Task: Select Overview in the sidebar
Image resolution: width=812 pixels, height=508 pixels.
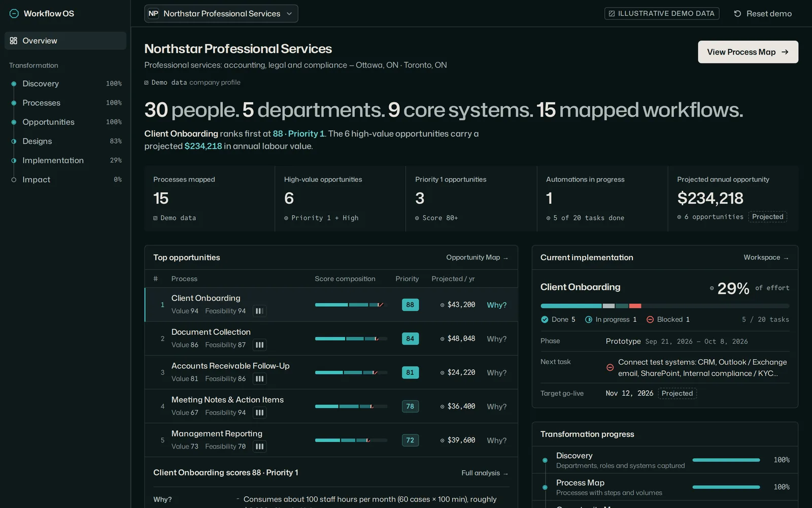Action: (x=65, y=41)
